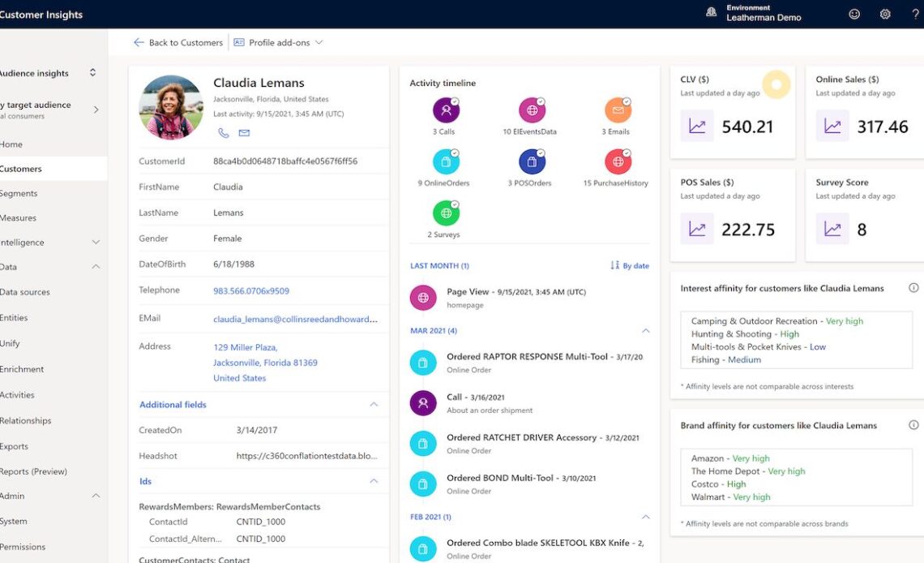This screenshot has width=924, height=563.
Task: Click the phone icon under Claudia Lemans
Action: click(223, 133)
